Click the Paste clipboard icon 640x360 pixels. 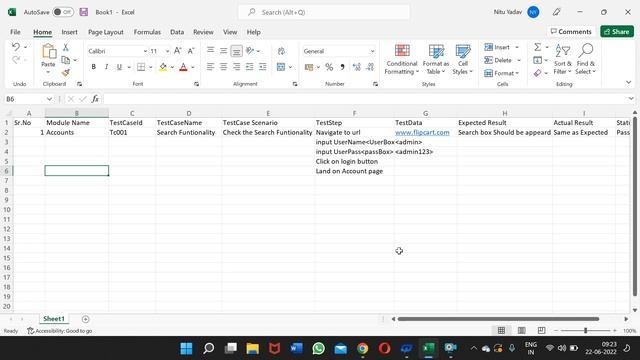(x=49, y=51)
